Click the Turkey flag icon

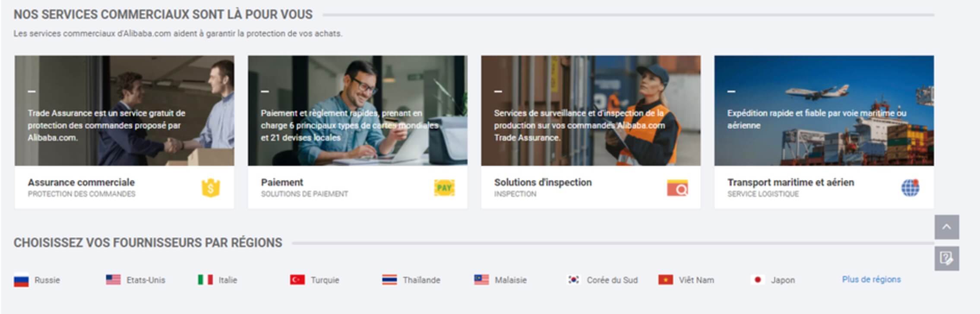[x=297, y=280]
